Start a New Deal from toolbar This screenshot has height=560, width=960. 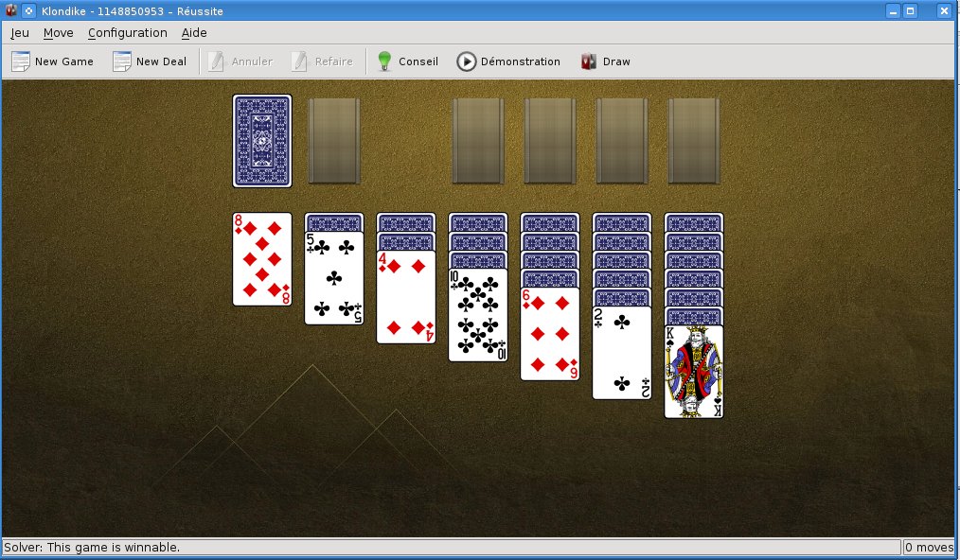[150, 61]
